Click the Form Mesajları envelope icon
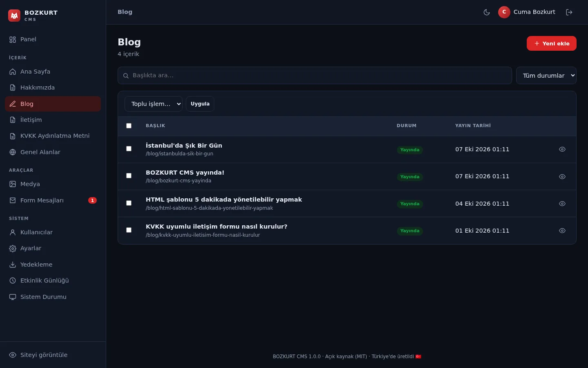 [x=13, y=200]
